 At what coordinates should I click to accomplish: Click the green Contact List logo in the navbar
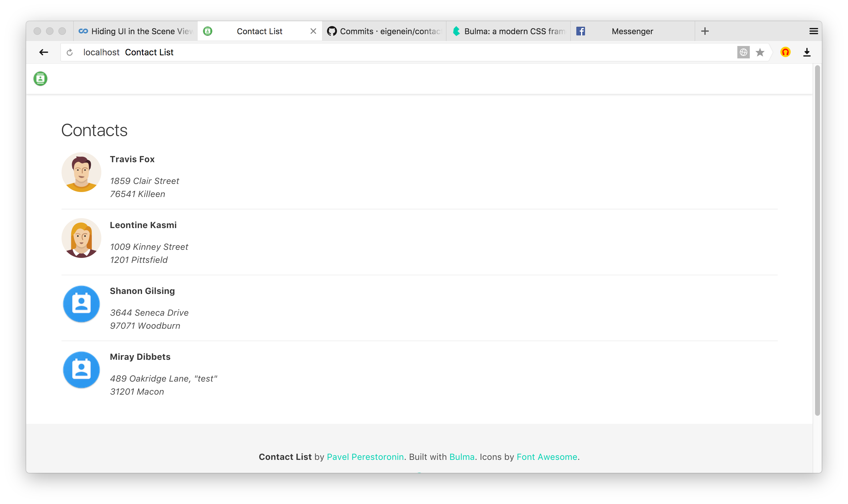coord(40,79)
